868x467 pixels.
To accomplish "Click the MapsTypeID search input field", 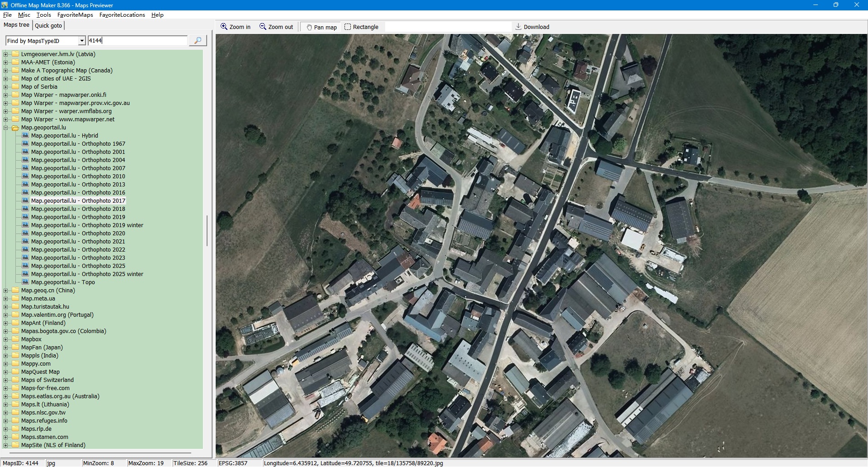I will click(x=137, y=41).
